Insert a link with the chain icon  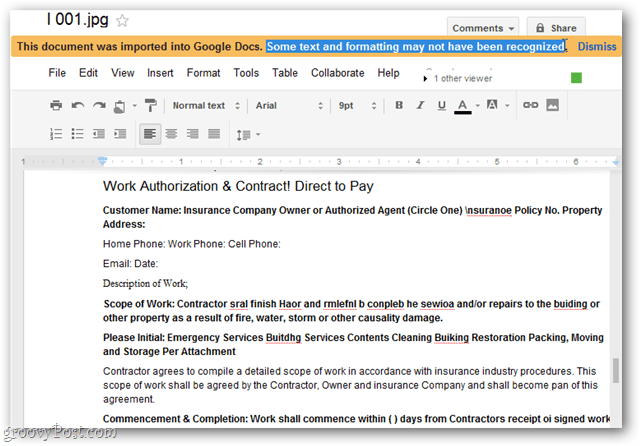tap(530, 105)
